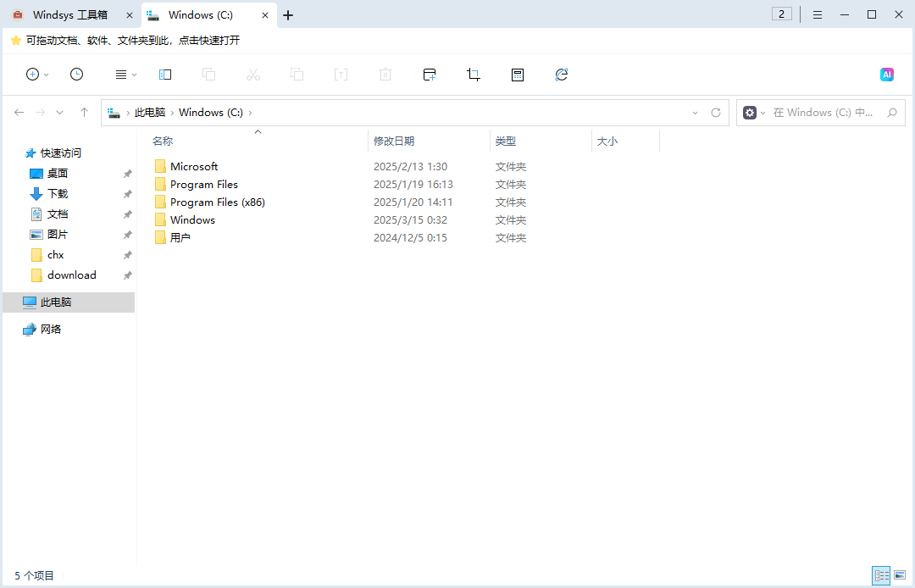The width and height of the screenshot is (915, 588).
Task: Open the New item plus-circle button
Action: (33, 74)
